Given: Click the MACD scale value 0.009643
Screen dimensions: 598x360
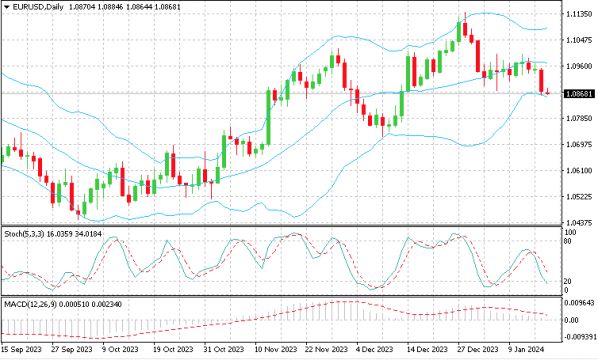Looking at the screenshot, I should coord(579,302).
